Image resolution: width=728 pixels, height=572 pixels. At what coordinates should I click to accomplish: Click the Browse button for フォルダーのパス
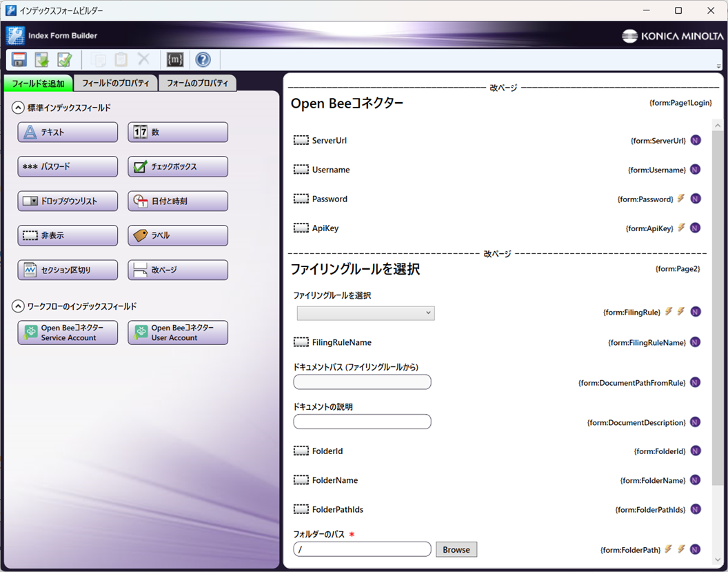(x=456, y=549)
